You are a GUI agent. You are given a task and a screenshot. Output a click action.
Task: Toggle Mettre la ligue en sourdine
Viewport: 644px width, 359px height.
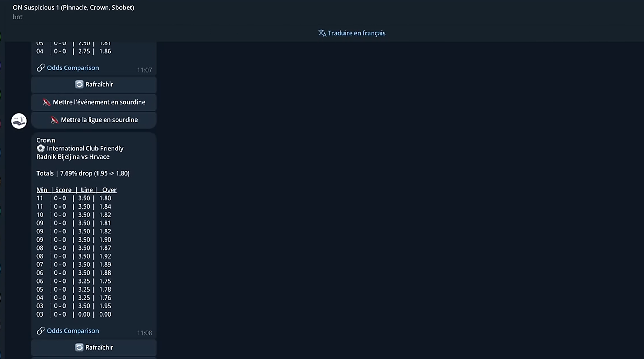(x=99, y=120)
